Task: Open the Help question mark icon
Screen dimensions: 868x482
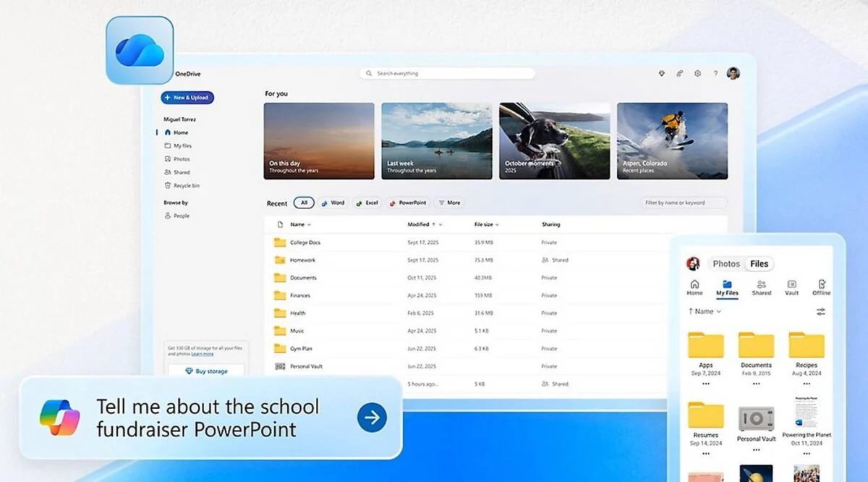Action: tap(715, 73)
